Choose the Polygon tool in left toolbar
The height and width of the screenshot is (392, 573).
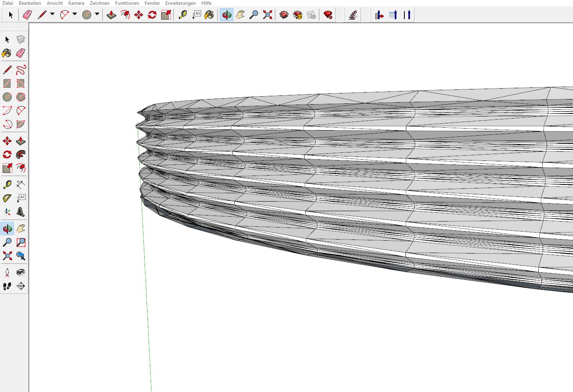tap(21, 97)
